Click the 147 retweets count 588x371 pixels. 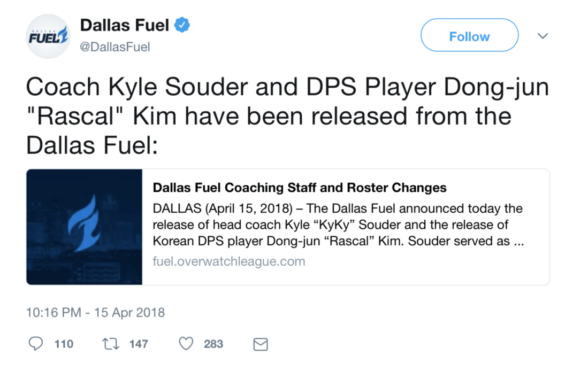tap(139, 344)
